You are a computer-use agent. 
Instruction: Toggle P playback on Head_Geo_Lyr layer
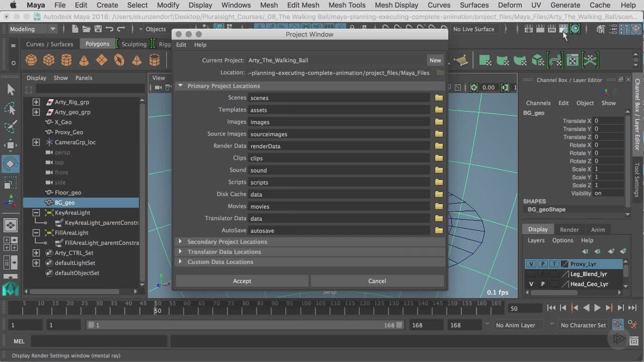(x=543, y=284)
